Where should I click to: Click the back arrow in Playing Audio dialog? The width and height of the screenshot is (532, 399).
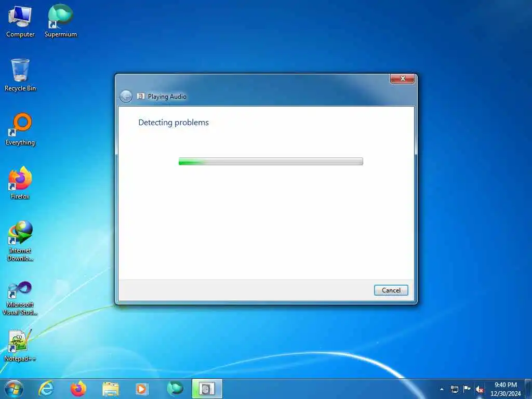tap(126, 96)
